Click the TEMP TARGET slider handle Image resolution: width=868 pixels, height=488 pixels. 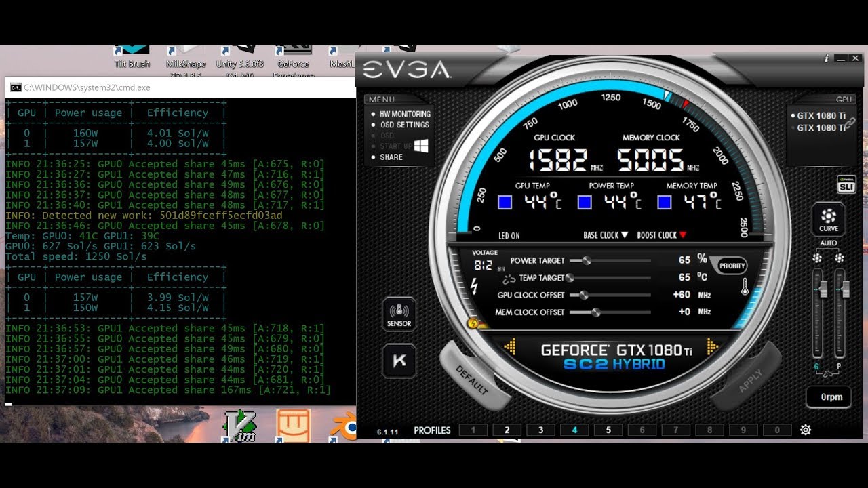click(570, 278)
